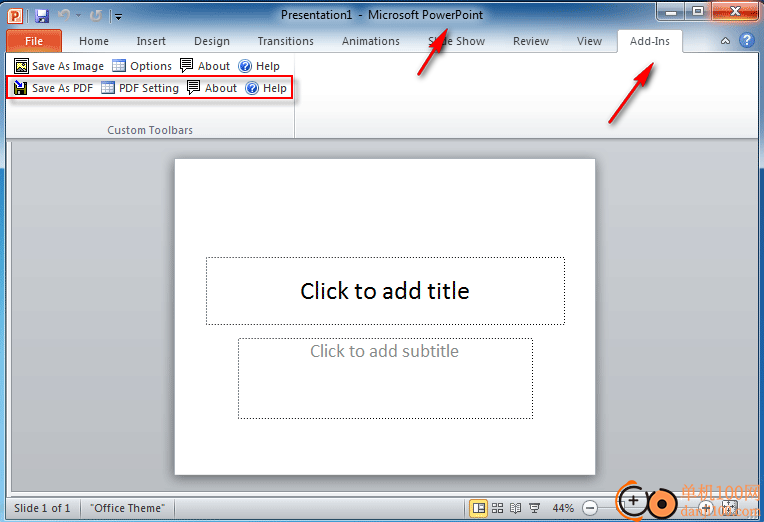Image resolution: width=764 pixels, height=522 pixels.
Task: Select the Animations tab
Action: point(371,41)
